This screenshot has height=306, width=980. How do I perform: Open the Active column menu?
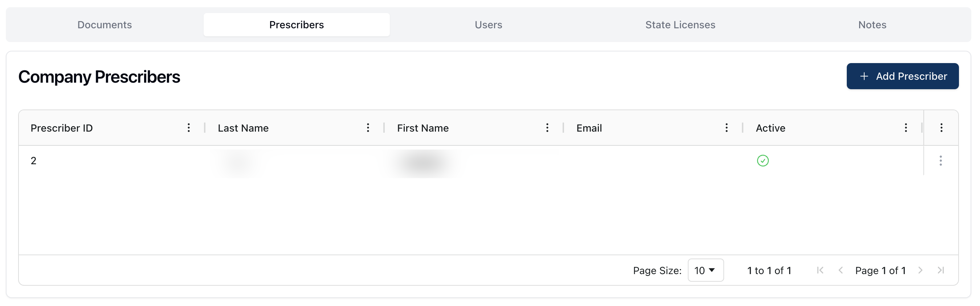point(906,128)
